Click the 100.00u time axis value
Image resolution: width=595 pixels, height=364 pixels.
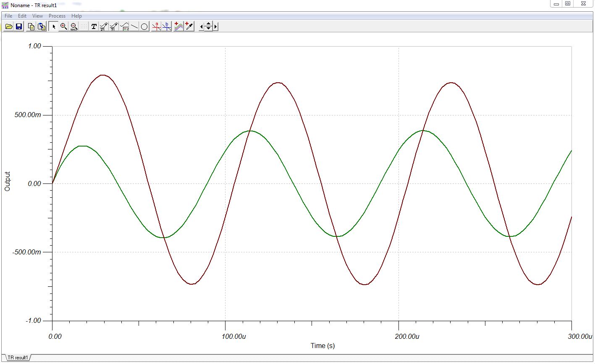coord(234,337)
